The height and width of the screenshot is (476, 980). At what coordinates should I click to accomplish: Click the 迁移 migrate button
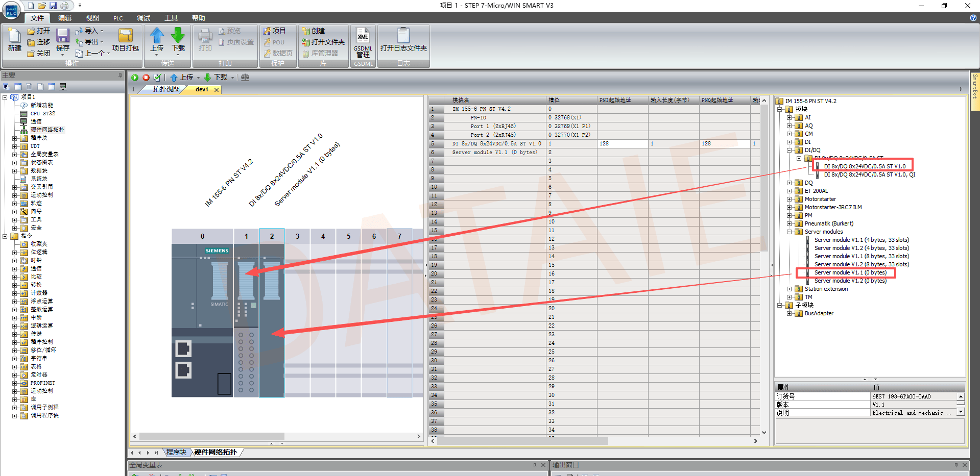[39, 42]
